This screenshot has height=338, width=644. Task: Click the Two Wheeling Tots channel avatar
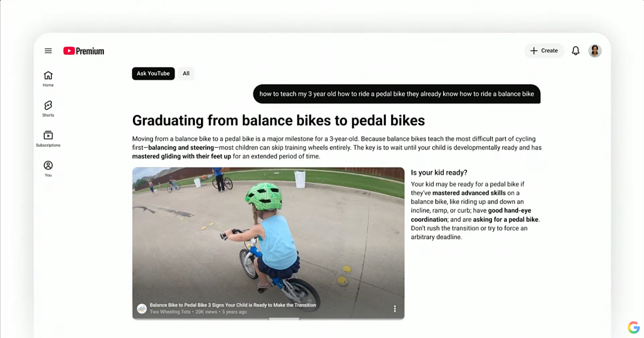(x=142, y=308)
